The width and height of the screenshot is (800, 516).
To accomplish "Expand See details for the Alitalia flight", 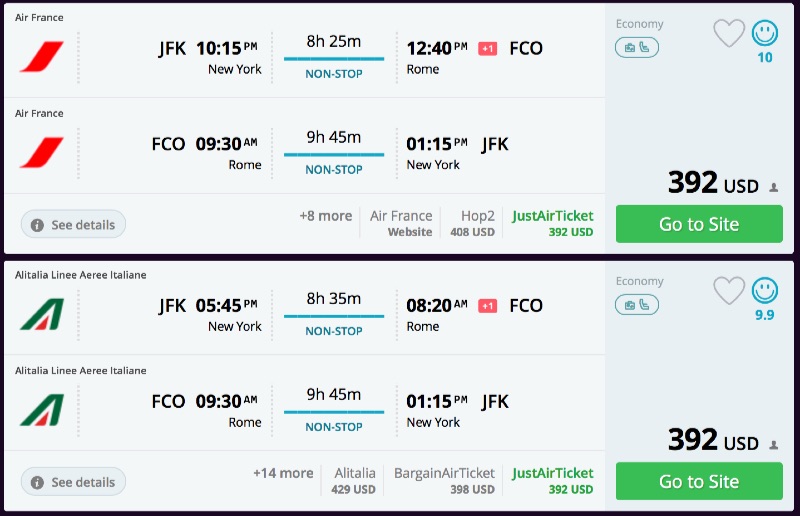I will tap(73, 482).
